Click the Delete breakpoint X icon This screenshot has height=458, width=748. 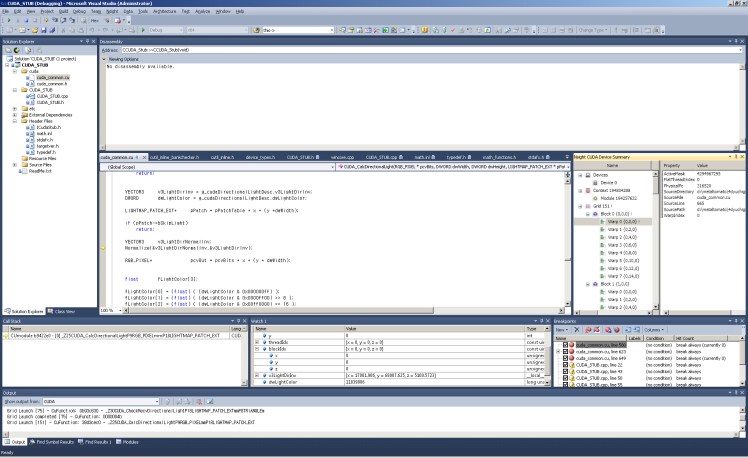[577, 330]
